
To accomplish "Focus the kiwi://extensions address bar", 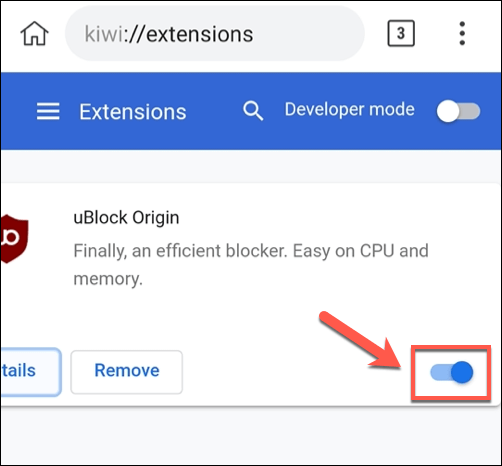I will (x=215, y=33).
